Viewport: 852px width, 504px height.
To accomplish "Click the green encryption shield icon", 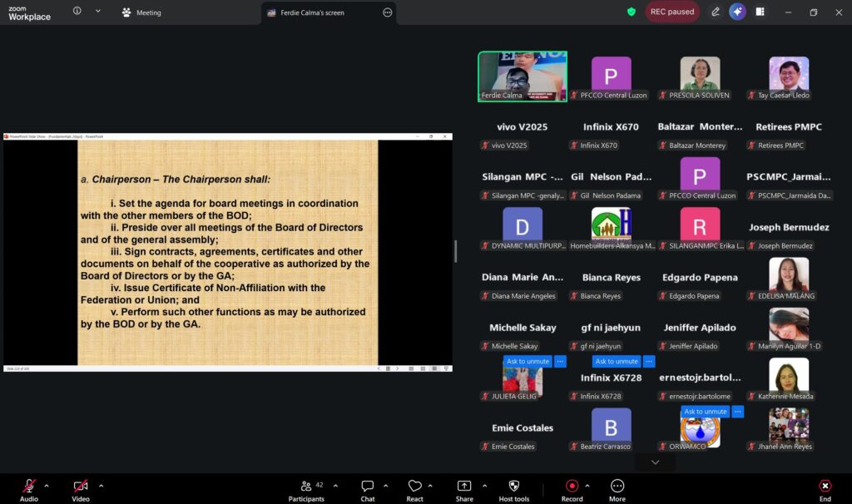I will tap(632, 12).
